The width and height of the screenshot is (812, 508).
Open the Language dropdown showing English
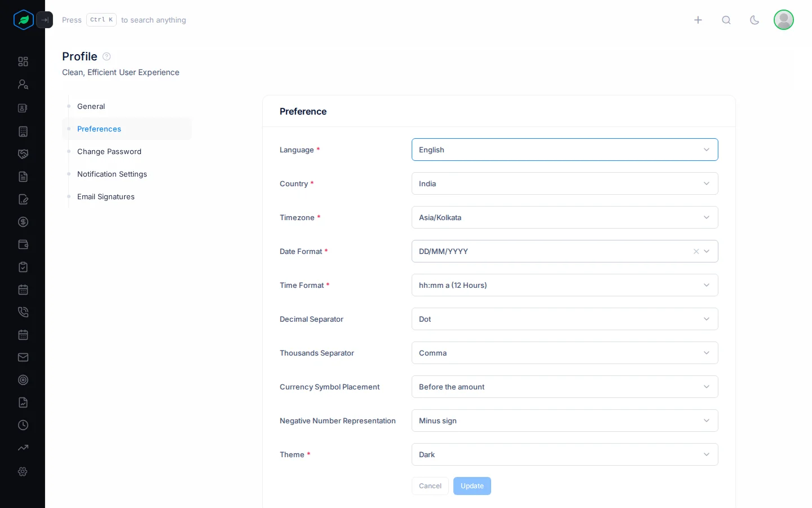coord(565,150)
